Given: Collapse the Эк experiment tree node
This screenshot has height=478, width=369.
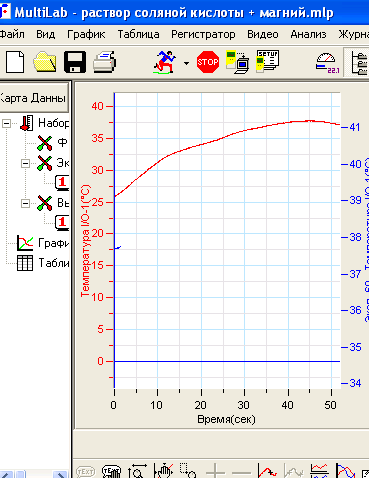Looking at the screenshot, I should click(25, 163).
